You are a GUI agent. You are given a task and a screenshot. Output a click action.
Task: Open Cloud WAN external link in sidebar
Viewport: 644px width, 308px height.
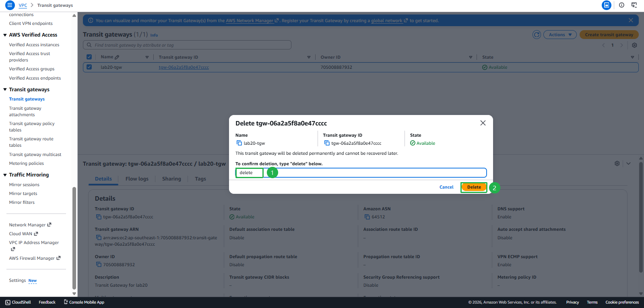(23, 234)
